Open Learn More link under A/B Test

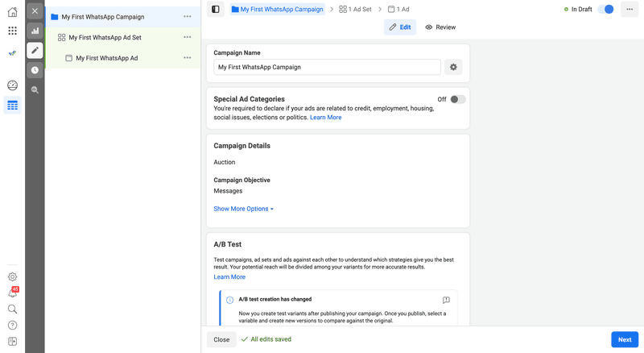[x=229, y=277]
